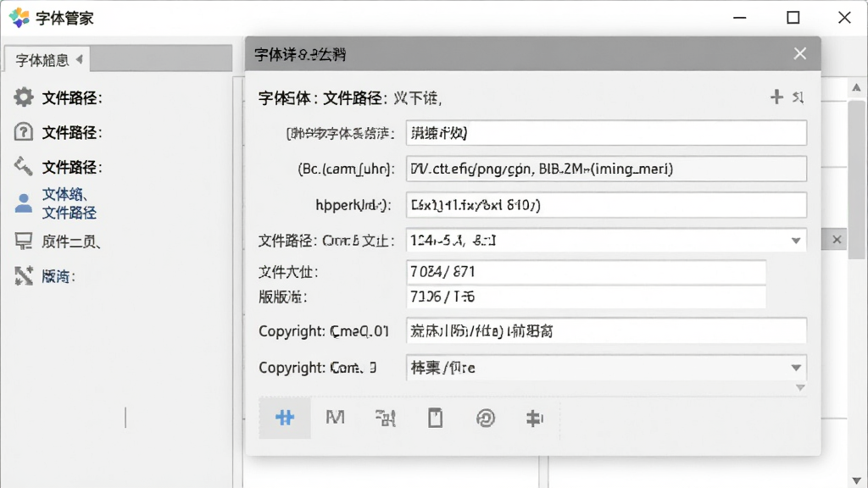Click the 字体详 dialog title text

point(300,54)
